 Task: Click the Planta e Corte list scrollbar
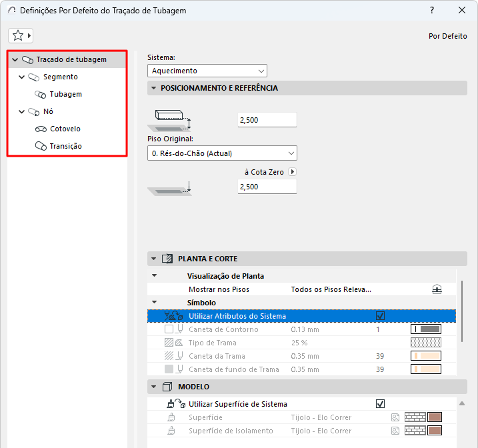[462, 311]
